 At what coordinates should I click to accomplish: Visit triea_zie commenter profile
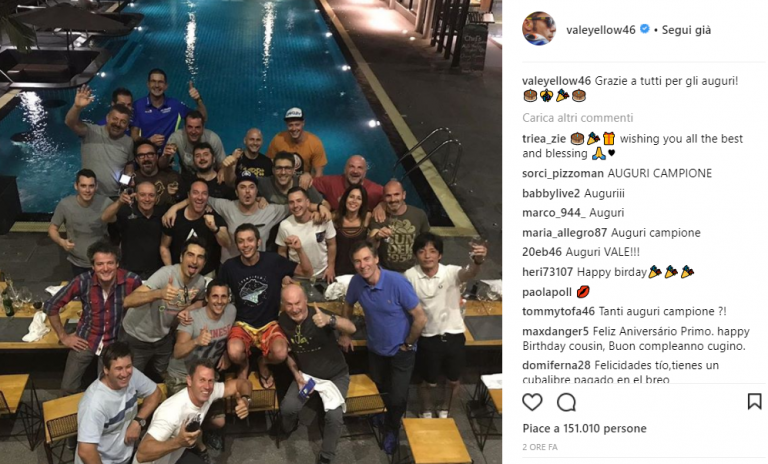pos(544,139)
